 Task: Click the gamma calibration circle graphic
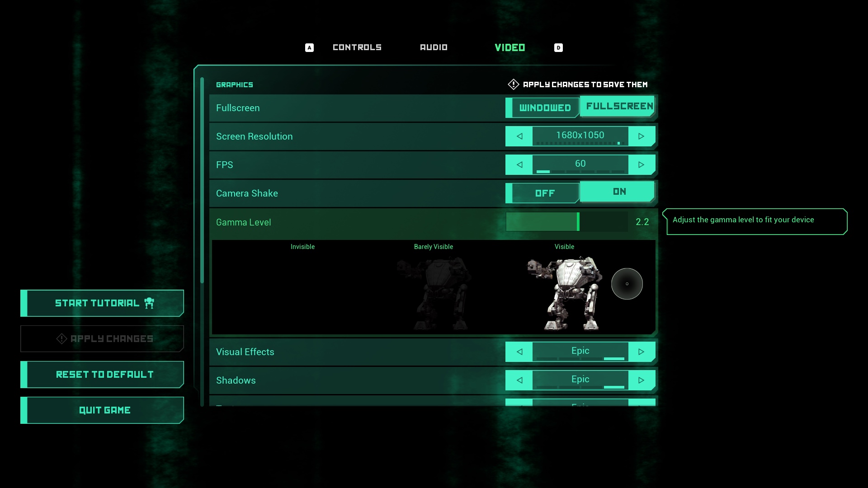[627, 284]
